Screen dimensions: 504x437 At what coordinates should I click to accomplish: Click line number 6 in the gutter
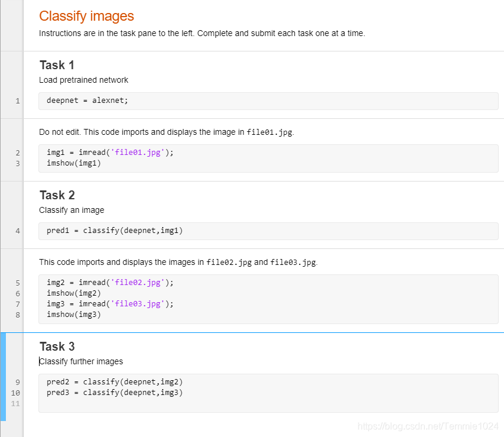click(18, 294)
